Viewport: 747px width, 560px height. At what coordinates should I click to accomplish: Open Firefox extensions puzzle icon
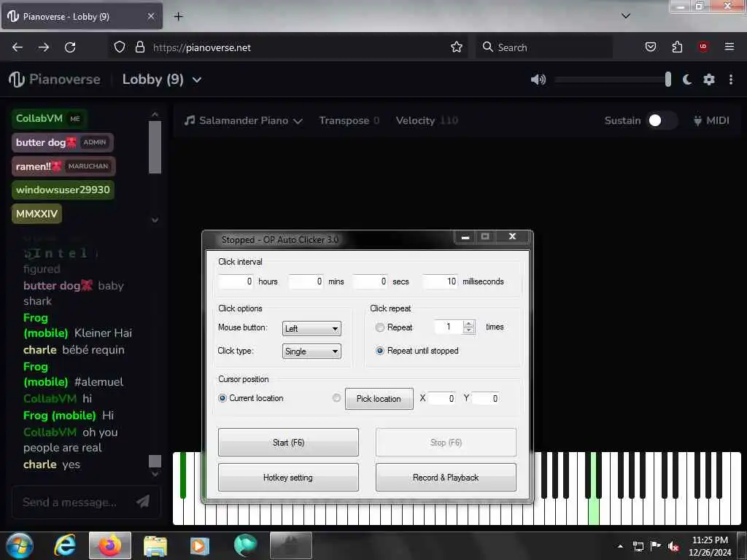(677, 47)
